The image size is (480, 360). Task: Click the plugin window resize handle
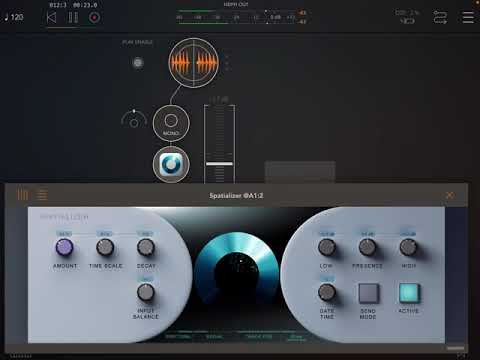[x=456, y=348]
